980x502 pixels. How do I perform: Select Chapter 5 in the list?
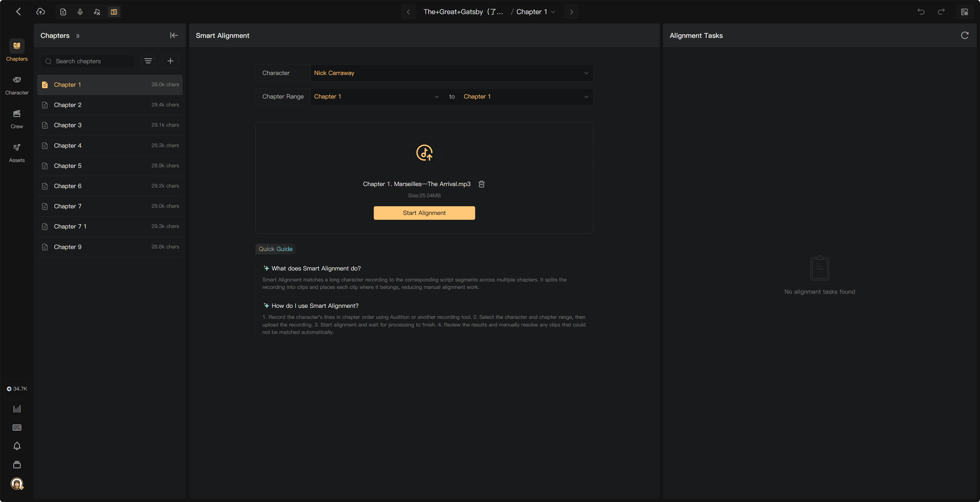tap(110, 166)
